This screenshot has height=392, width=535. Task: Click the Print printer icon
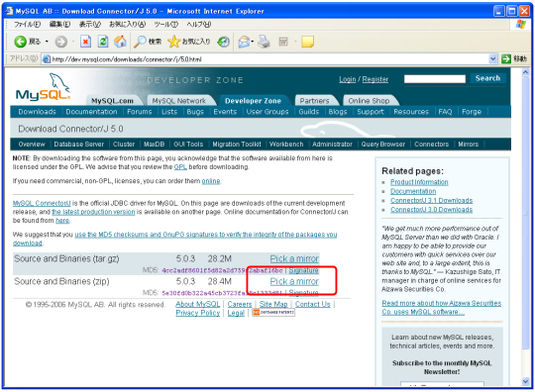264,42
